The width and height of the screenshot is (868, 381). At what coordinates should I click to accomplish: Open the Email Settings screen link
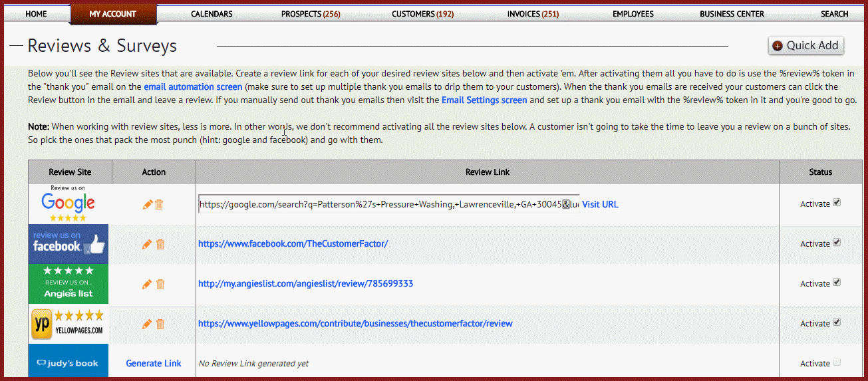click(x=484, y=100)
